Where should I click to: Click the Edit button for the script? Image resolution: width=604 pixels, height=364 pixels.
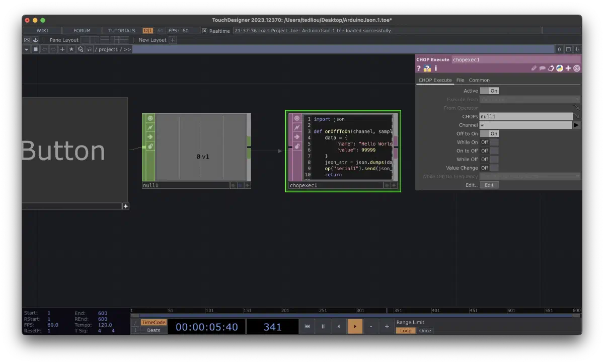(489, 185)
